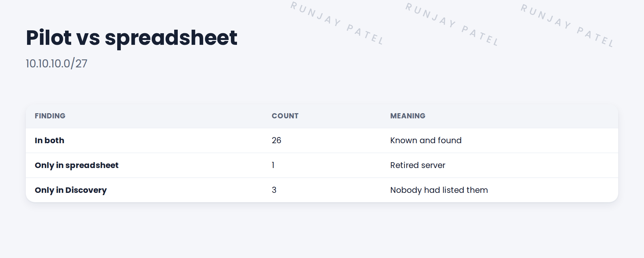Click the "Retired server" cell
Image resolution: width=644 pixels, height=258 pixels.
pos(418,165)
